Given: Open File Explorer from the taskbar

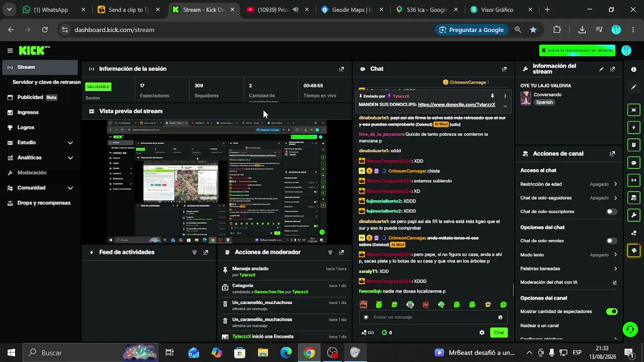Looking at the screenshot, I should coord(263,353).
